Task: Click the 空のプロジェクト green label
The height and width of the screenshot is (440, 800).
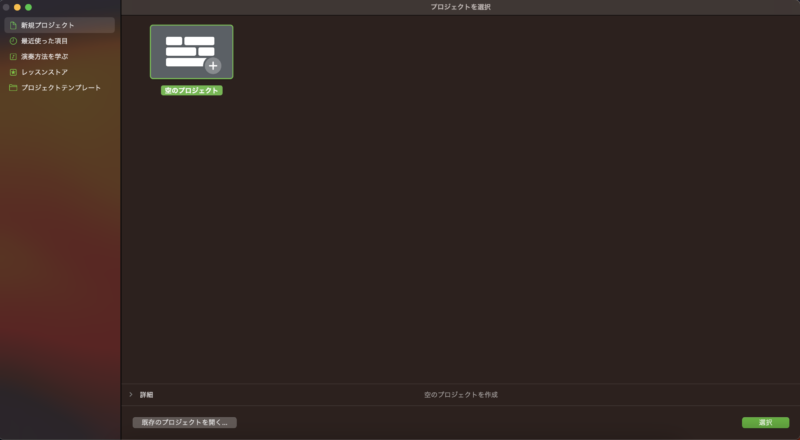Action: (x=191, y=90)
